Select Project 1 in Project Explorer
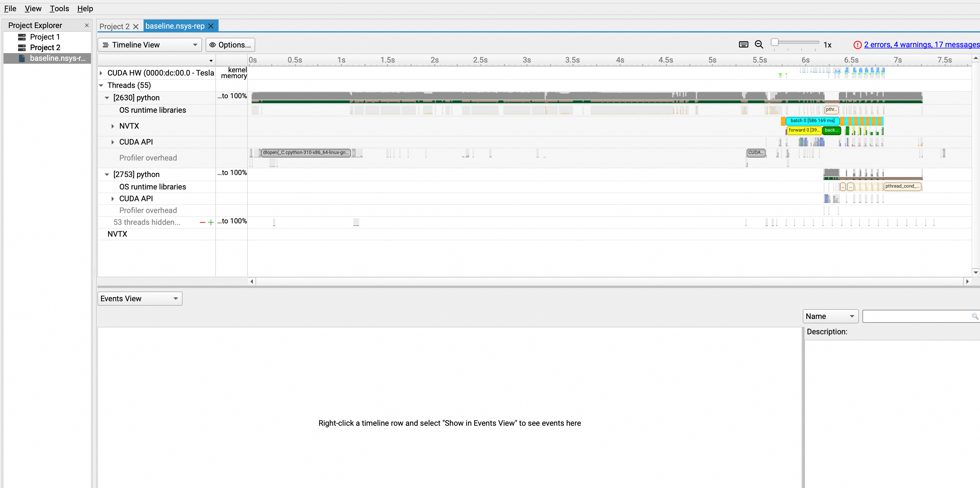The width and height of the screenshot is (980, 488). [45, 37]
